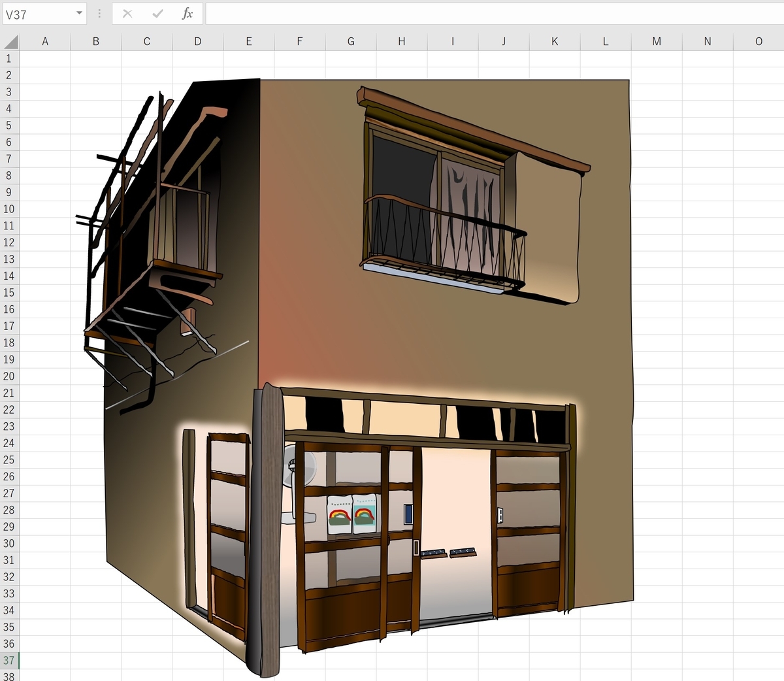
Task: Select row 18 via its row header
Action: (9, 343)
